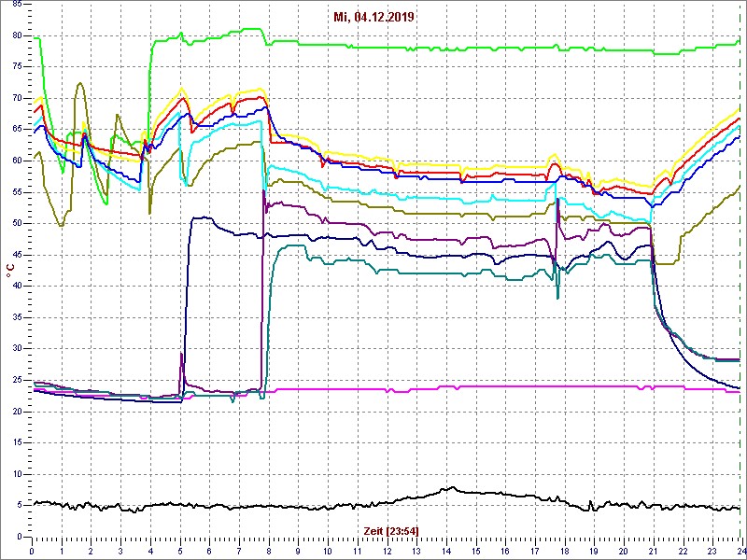This screenshot has width=747, height=560.
Task: Select the y-axis tick label 25
Action: coord(17,380)
